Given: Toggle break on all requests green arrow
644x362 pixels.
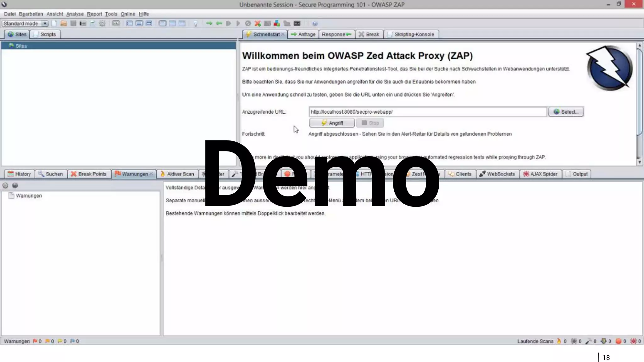Looking at the screenshot, I should tap(209, 24).
